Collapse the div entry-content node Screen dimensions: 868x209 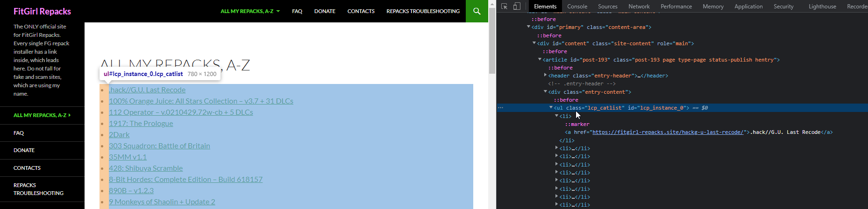[545, 92]
